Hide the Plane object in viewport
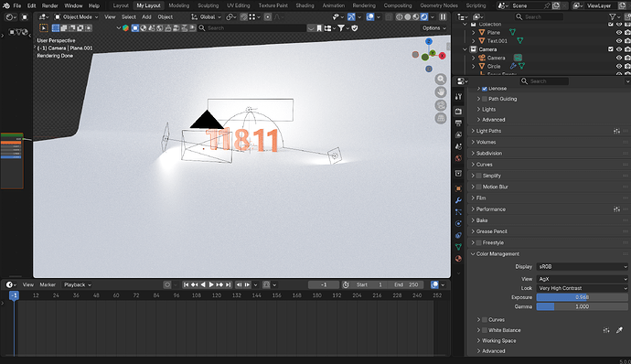Viewport: 631px width, 364px height. pyautogui.click(x=619, y=32)
